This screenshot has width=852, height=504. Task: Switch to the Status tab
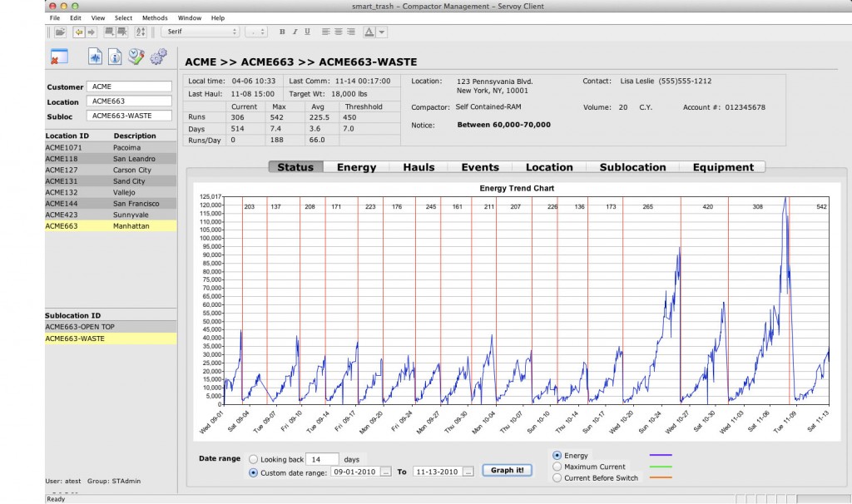pyautogui.click(x=295, y=167)
